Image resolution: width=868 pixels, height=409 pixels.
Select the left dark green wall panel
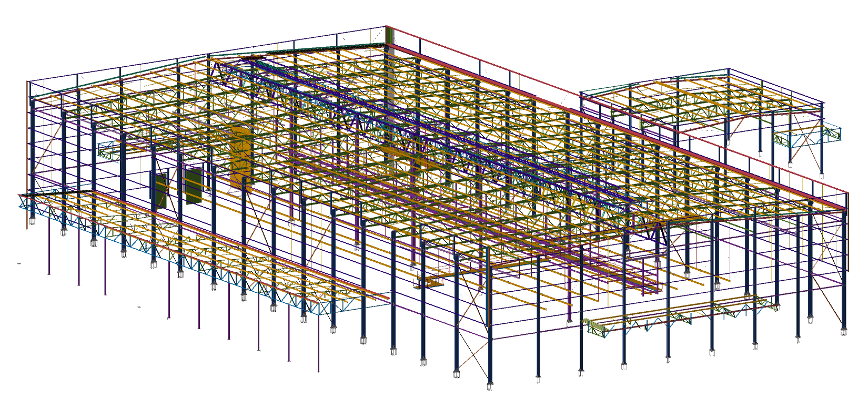pos(160,190)
